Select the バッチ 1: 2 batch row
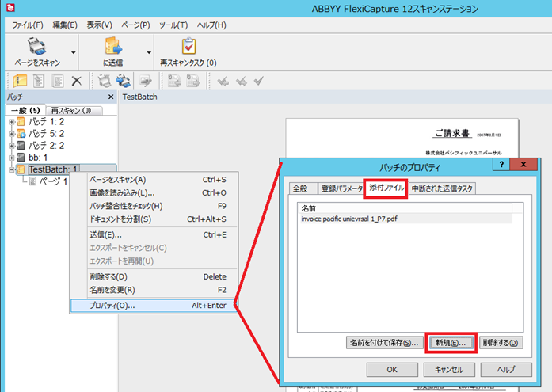Screen dimensions: 552x392 point(46,122)
